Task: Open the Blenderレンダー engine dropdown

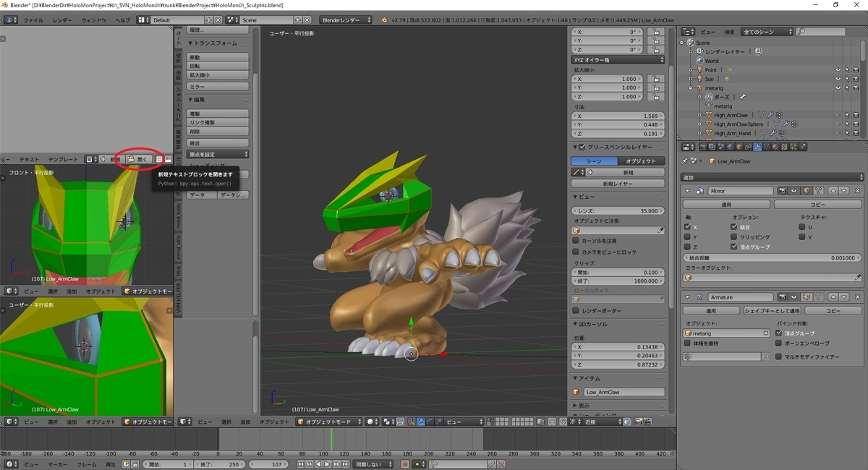Action: [x=345, y=20]
